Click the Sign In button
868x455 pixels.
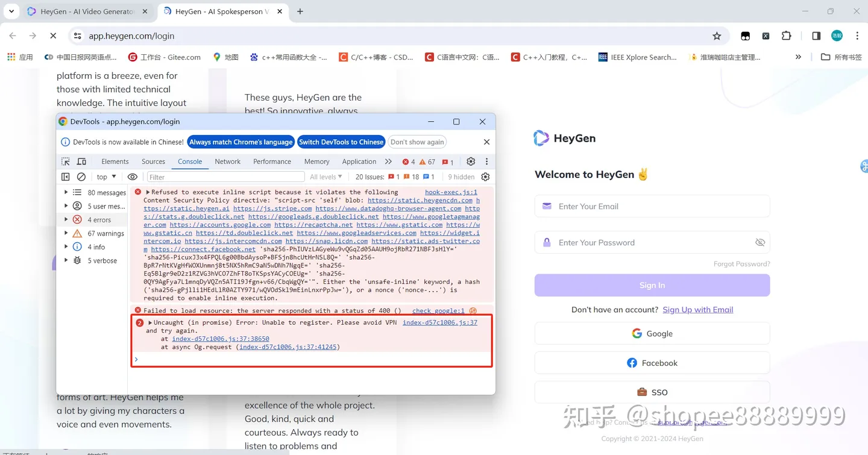(x=652, y=285)
